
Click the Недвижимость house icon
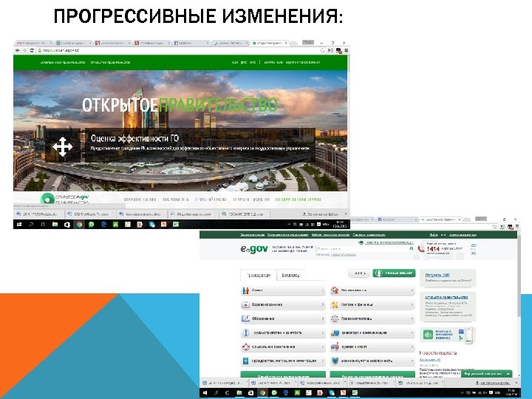(x=335, y=290)
